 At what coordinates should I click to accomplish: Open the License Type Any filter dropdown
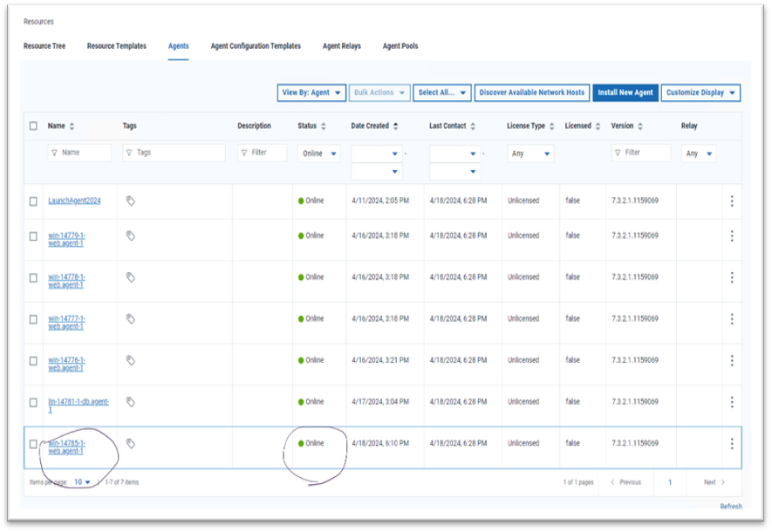[530, 153]
